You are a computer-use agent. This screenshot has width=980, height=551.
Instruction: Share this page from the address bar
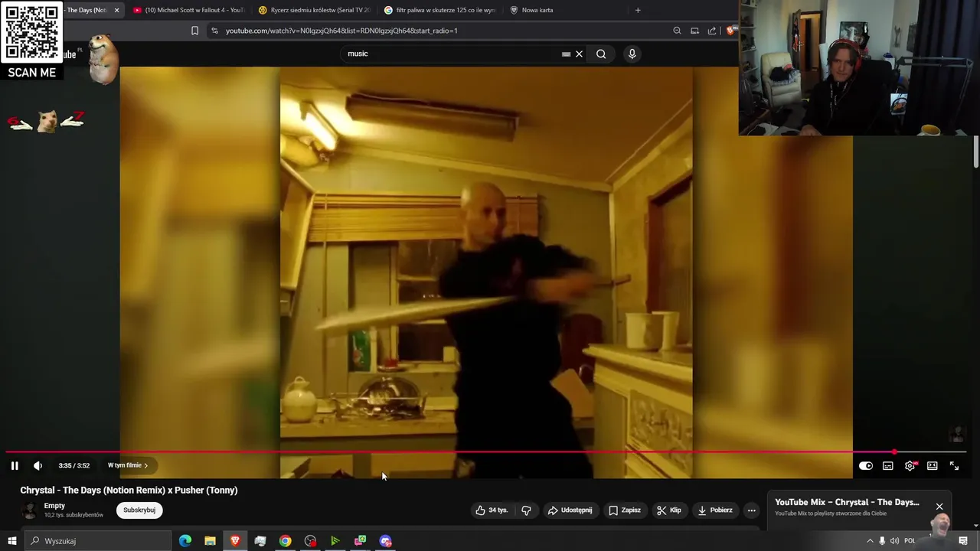pos(712,31)
